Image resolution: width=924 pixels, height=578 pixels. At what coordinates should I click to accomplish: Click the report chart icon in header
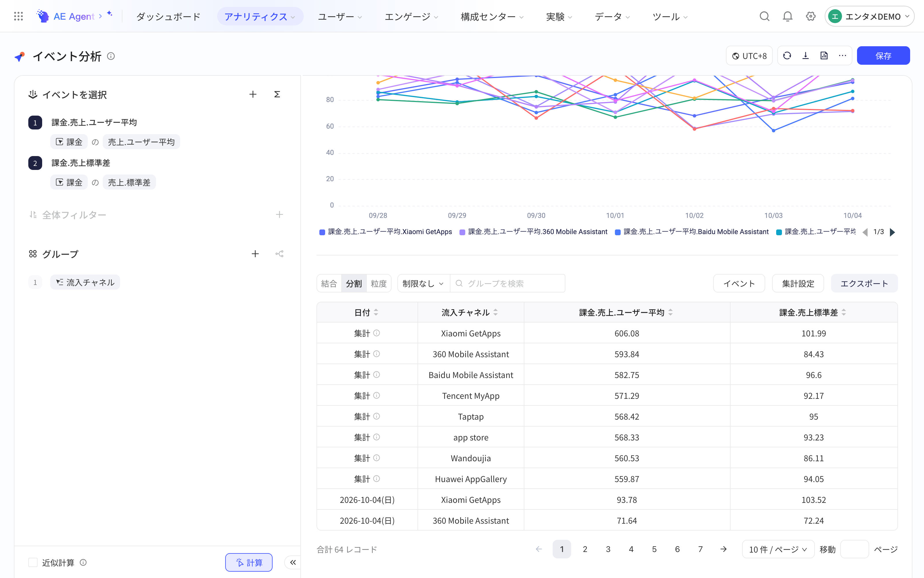tap(824, 56)
